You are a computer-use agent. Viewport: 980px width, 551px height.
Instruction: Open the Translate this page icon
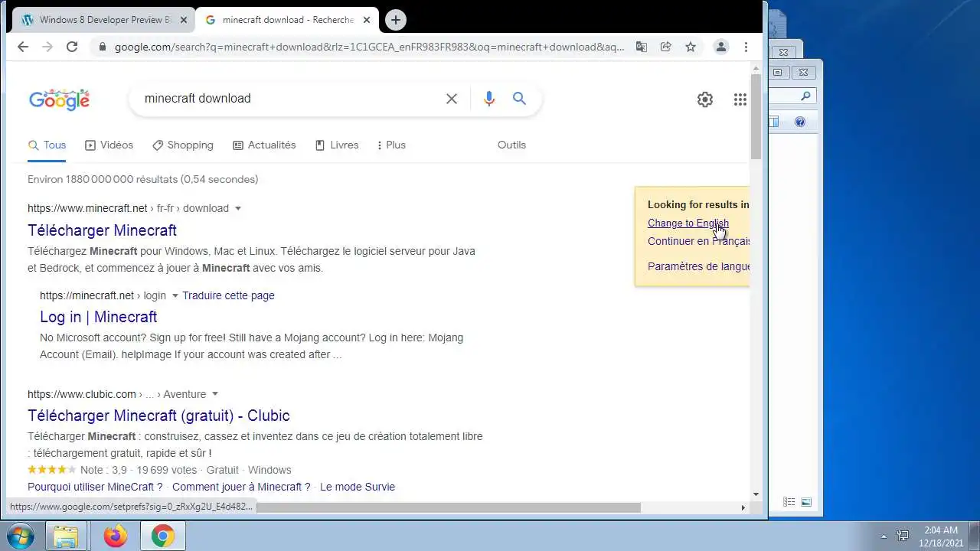pyautogui.click(x=642, y=47)
